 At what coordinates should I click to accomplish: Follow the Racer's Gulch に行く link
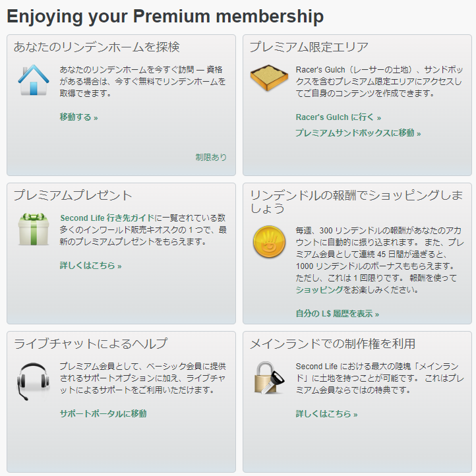[338, 117]
